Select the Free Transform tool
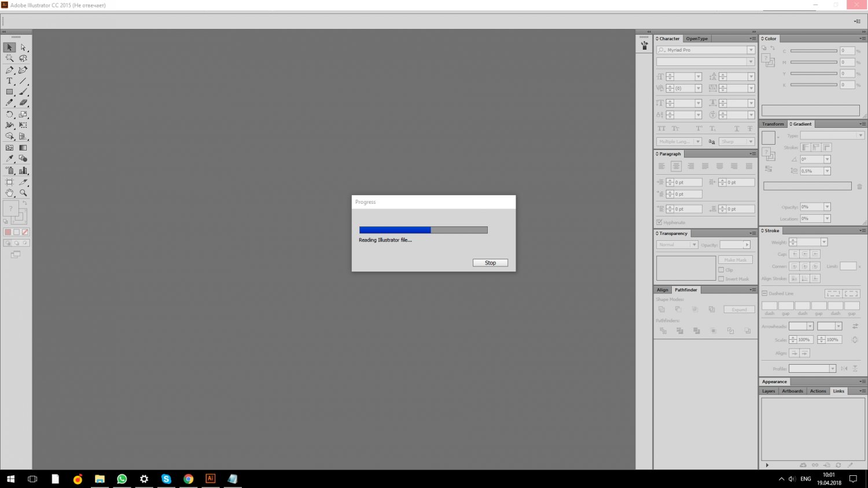The image size is (868, 488). click(x=23, y=125)
